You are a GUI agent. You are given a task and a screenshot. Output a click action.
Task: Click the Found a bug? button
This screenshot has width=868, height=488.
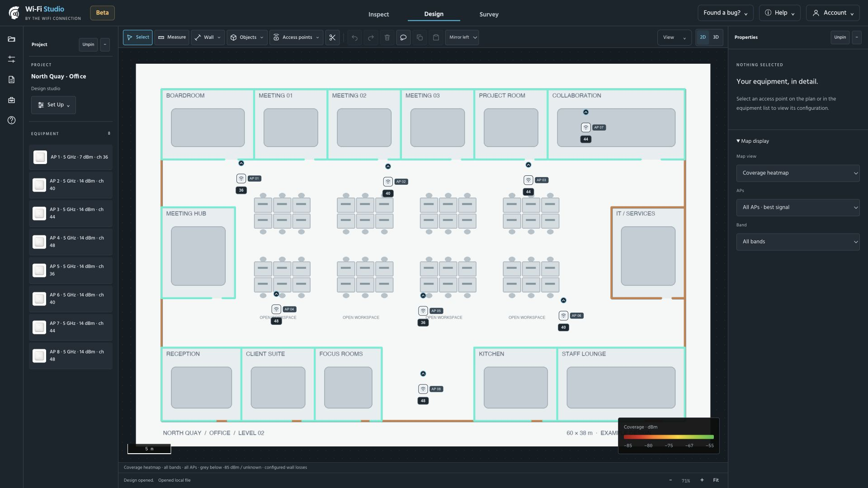tap(725, 13)
